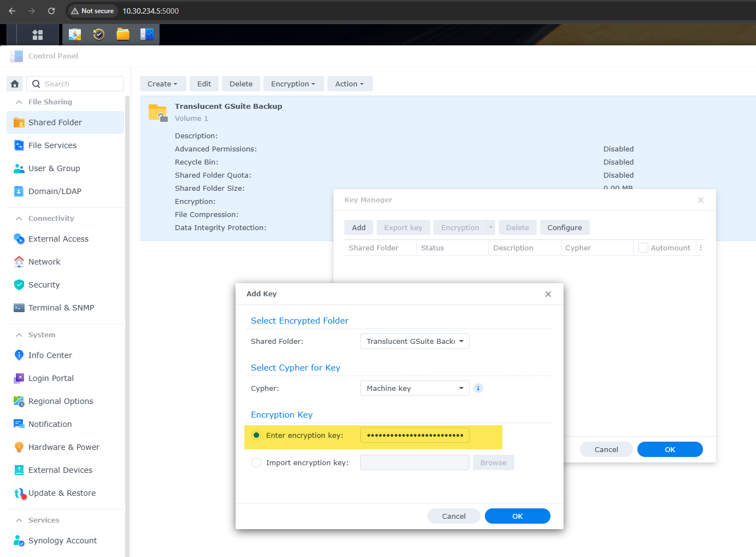Click the import encryption key path field
The height and width of the screenshot is (557, 756).
click(415, 462)
